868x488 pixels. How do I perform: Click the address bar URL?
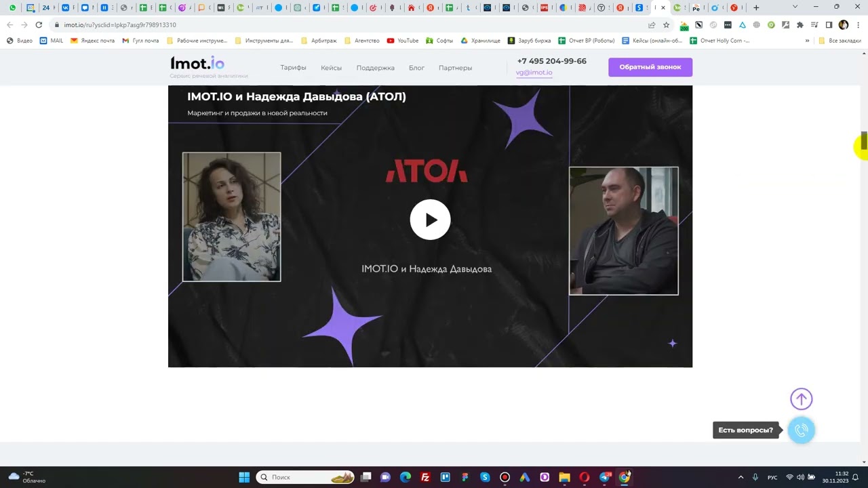click(x=120, y=25)
